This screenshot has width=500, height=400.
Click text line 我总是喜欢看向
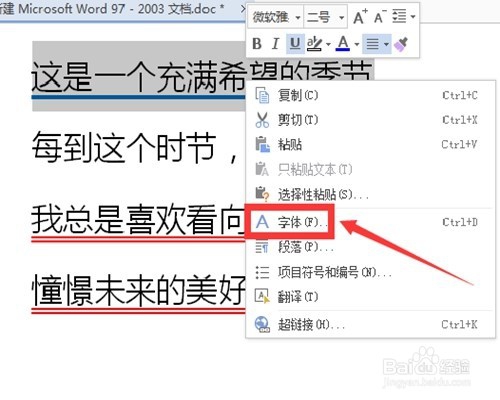138,220
